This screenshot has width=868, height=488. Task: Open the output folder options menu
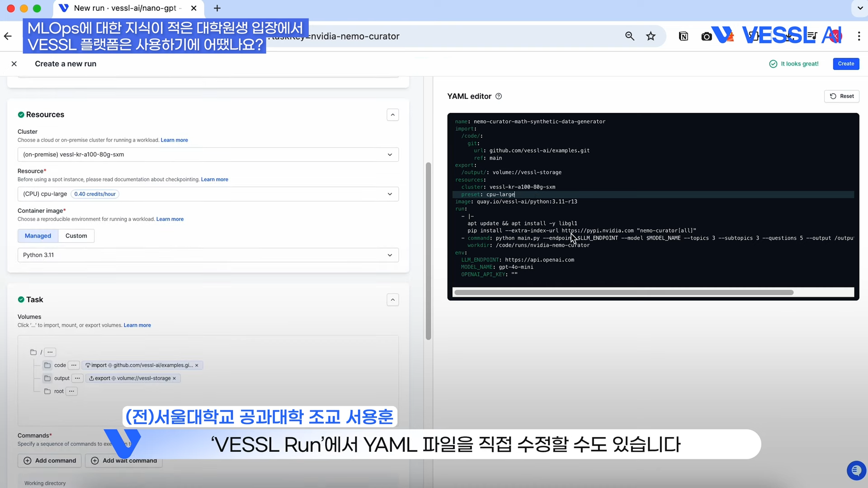click(x=77, y=378)
